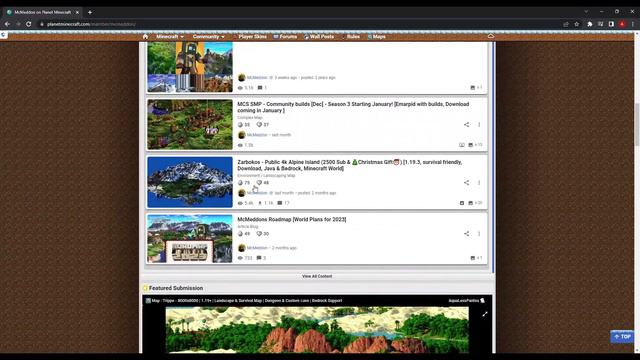Screen dimensions: 640x360
Task: Give a diamond to Zarbokos post
Action: pos(240,182)
